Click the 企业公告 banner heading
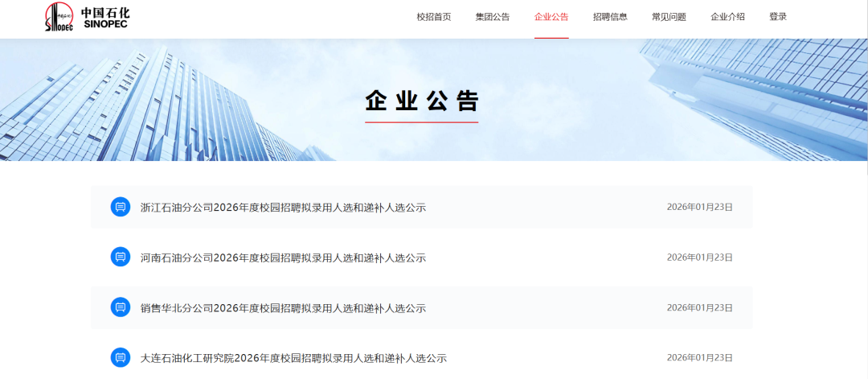 (422, 101)
